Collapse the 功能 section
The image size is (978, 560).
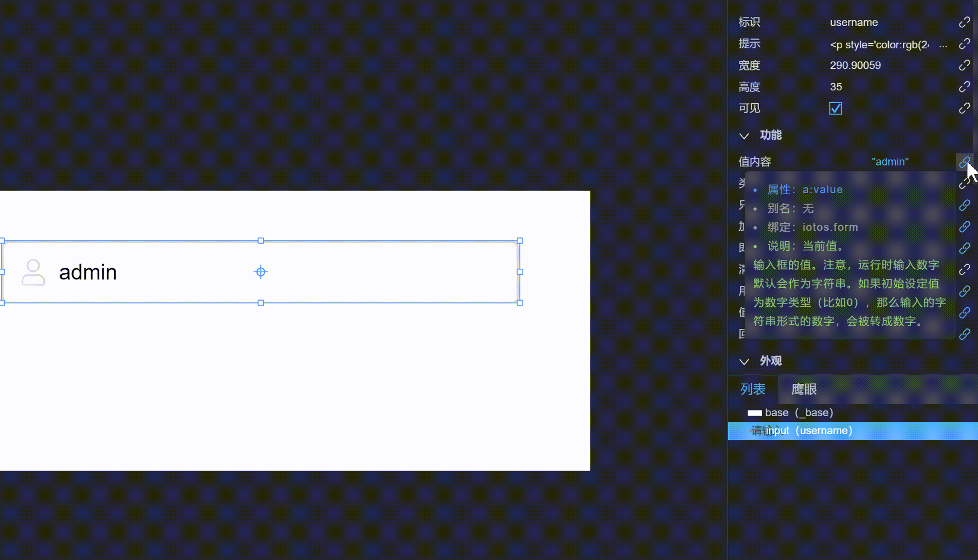(x=744, y=135)
